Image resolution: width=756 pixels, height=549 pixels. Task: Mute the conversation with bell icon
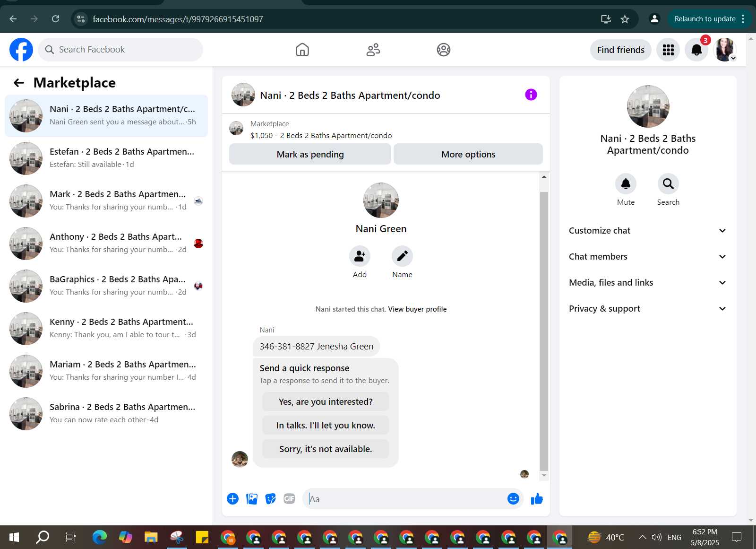click(x=626, y=183)
